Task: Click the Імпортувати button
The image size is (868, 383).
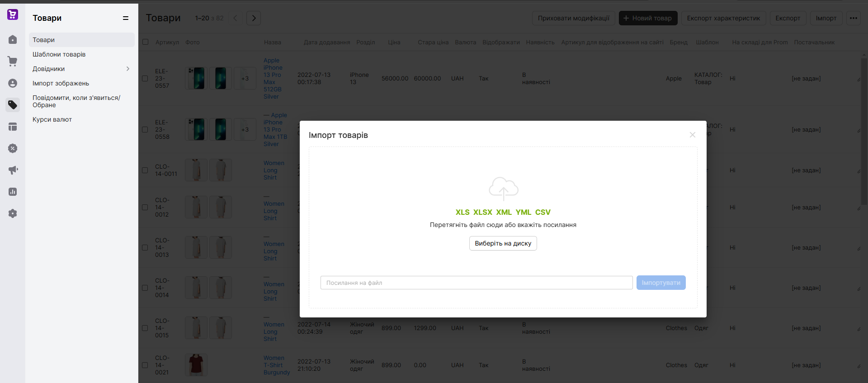Action: click(x=661, y=283)
